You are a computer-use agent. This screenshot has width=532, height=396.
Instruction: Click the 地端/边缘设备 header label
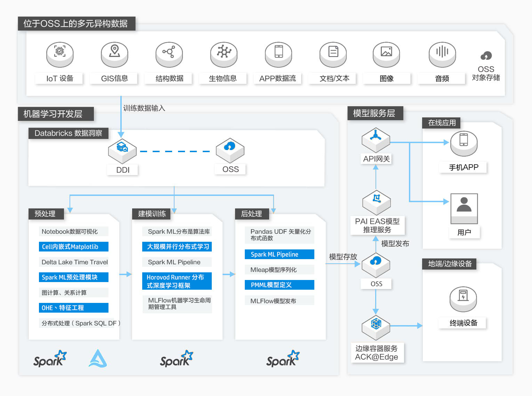(449, 264)
